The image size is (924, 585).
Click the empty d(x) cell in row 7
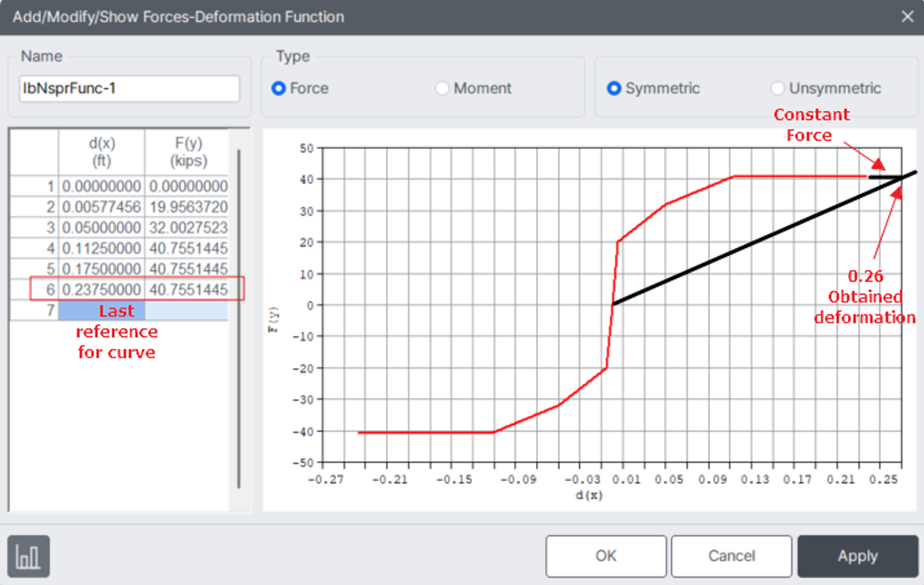[x=101, y=310]
